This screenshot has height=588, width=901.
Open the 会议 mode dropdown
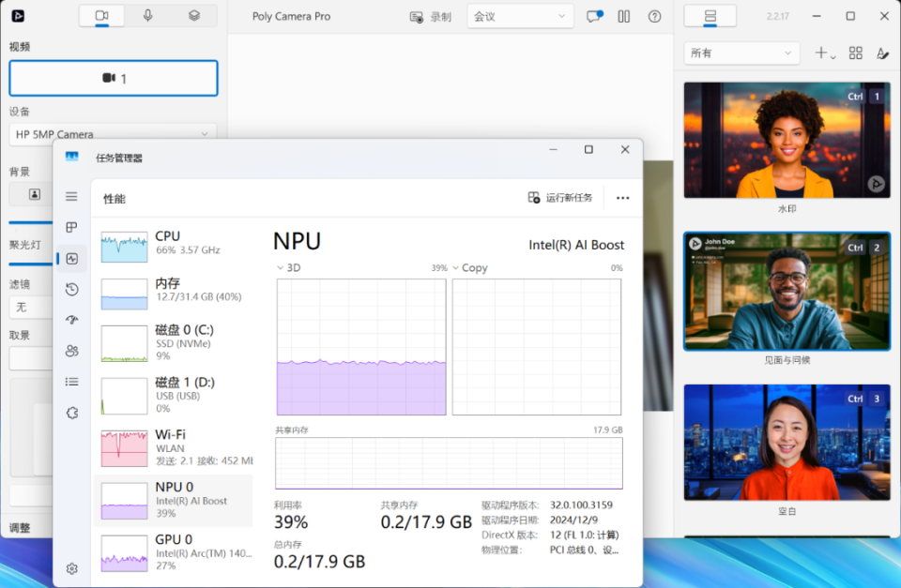pyautogui.click(x=520, y=17)
